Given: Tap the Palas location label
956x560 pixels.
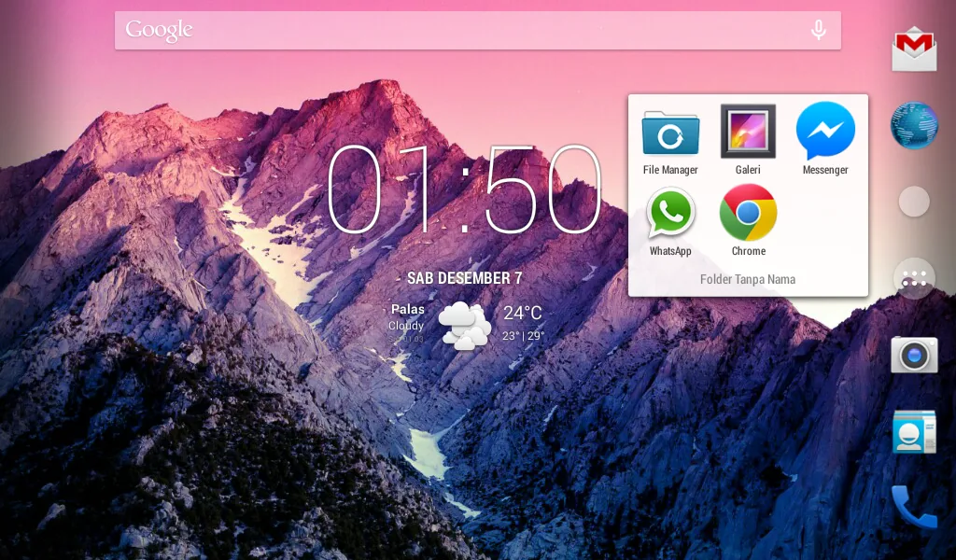Looking at the screenshot, I should [408, 309].
